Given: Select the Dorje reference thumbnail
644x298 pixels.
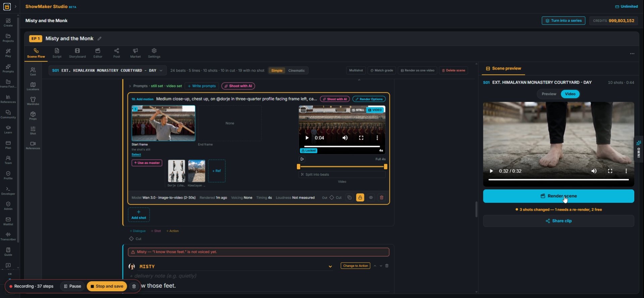Looking at the screenshot, I should point(176,171).
